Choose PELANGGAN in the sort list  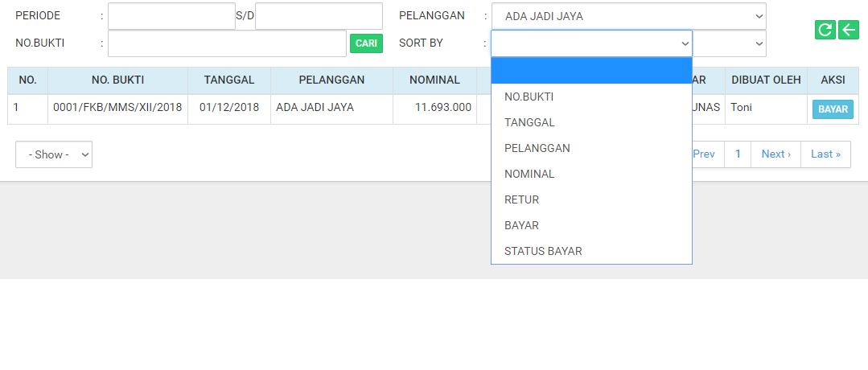point(592,148)
